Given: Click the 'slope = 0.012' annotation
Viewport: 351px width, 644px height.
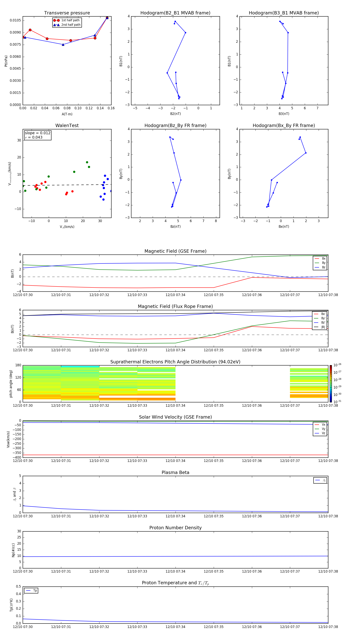Looking at the screenshot, I should 37,133.
